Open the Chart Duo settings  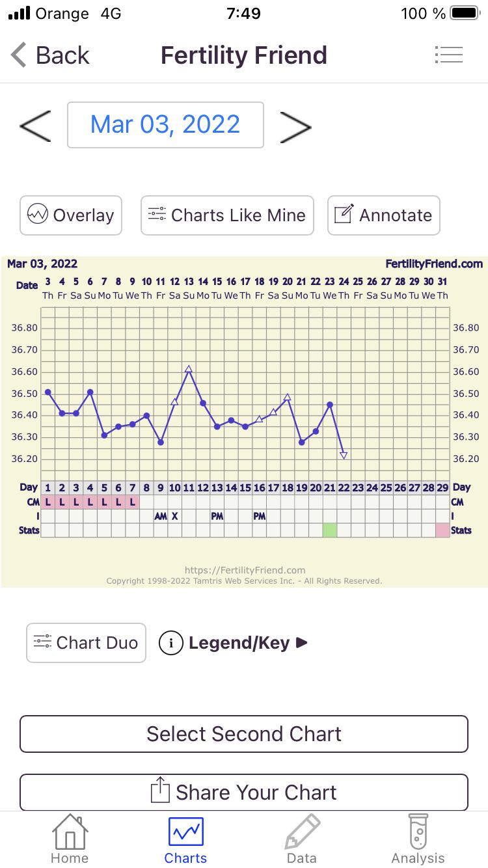(86, 643)
